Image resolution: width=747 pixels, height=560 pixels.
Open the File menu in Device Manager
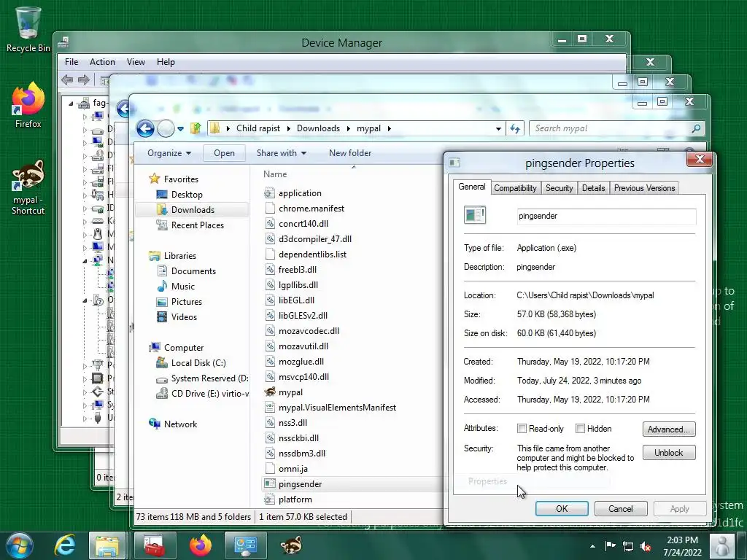point(71,62)
